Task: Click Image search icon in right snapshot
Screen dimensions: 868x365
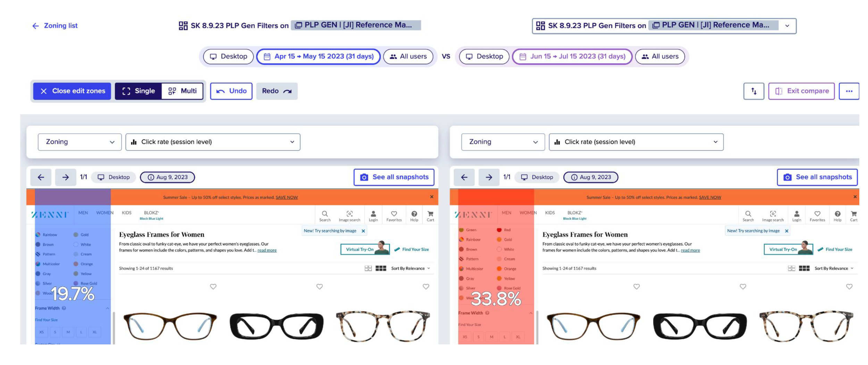Action: (x=773, y=216)
